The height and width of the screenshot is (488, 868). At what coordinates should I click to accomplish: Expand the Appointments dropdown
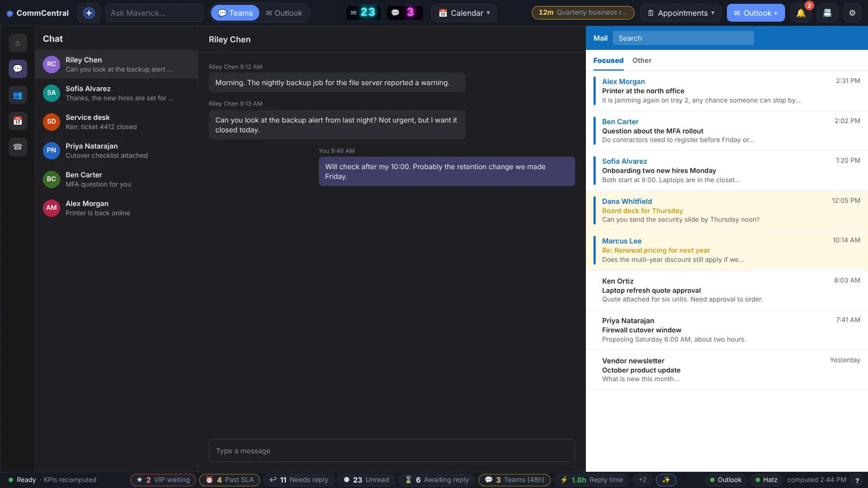coord(681,13)
